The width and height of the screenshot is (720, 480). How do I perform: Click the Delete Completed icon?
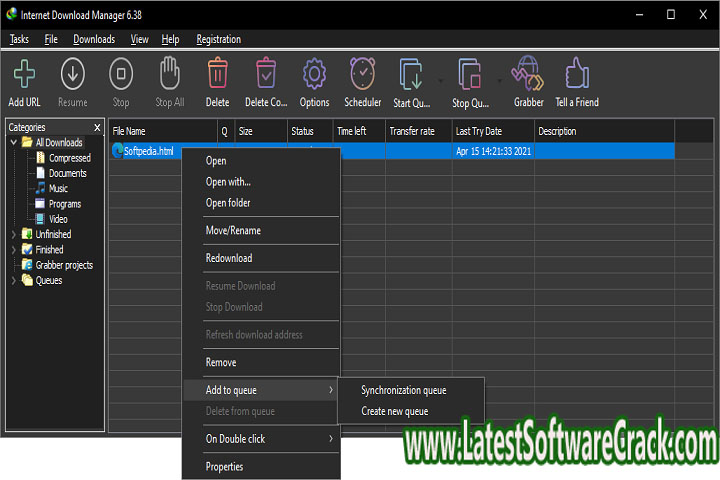(266, 73)
